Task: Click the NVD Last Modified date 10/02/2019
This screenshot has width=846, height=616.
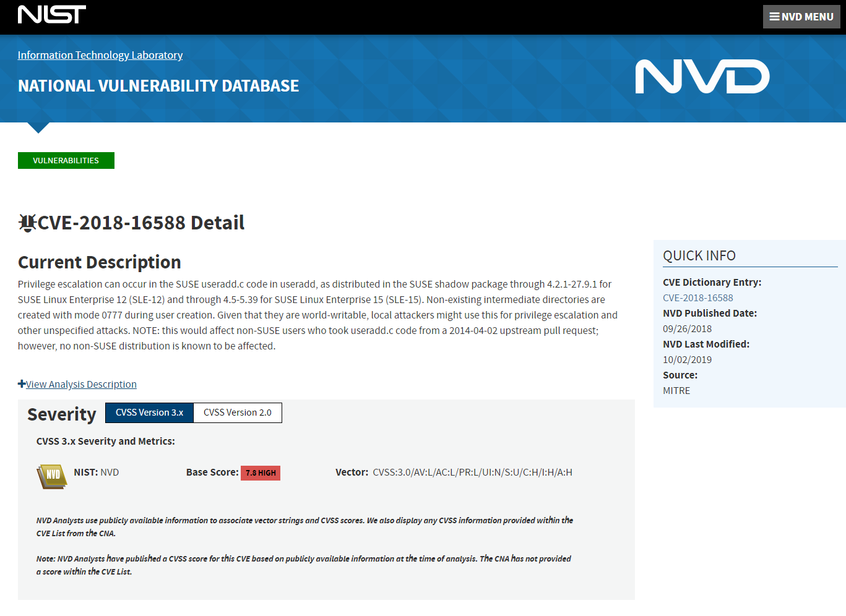Action: pos(688,359)
